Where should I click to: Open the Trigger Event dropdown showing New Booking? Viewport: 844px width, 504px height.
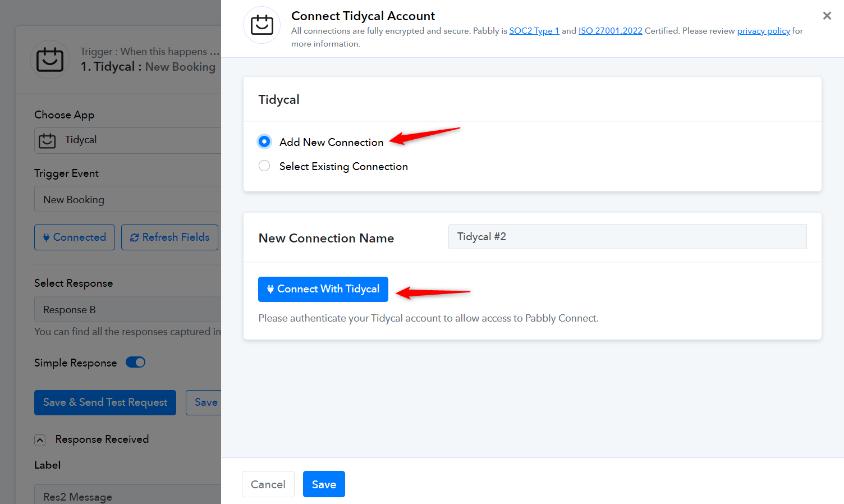[x=128, y=199]
